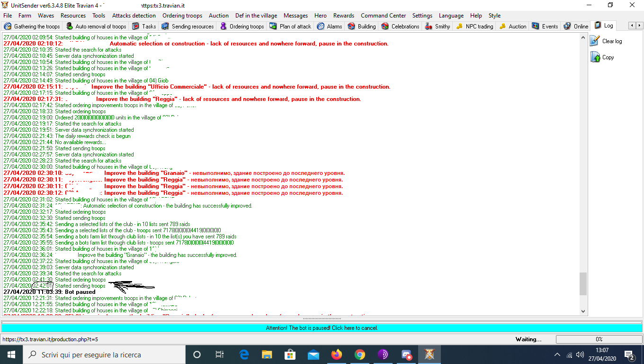The image size is (644, 364).
Task: Click the 'Bot paused' log line
Action: pyautogui.click(x=49, y=292)
